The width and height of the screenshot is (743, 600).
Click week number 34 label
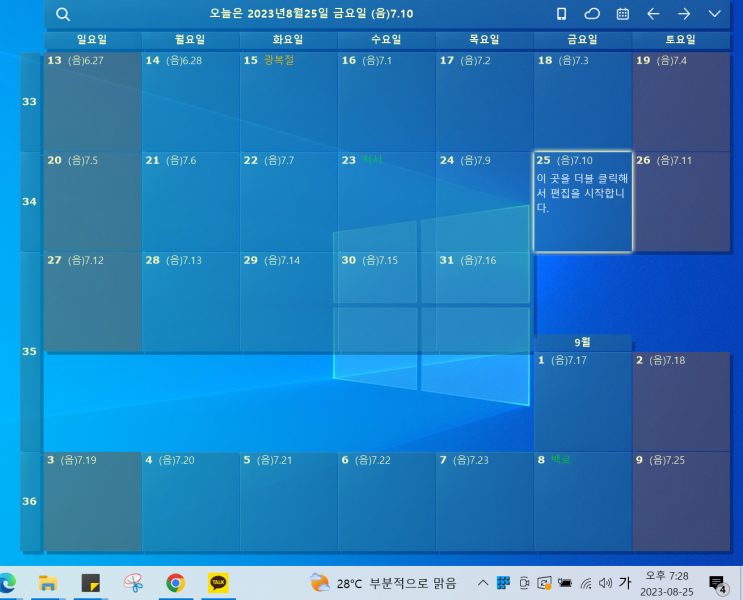click(29, 201)
